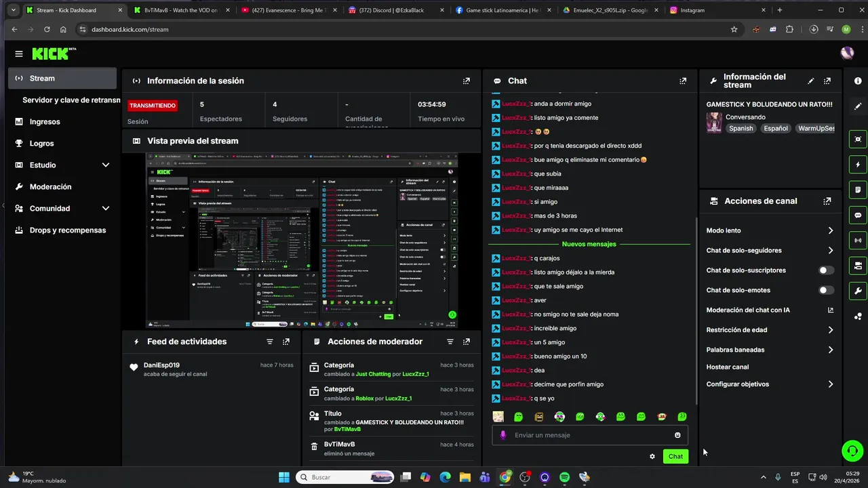Toggle the lightning activity icon in right sidebar
Image resolution: width=868 pixels, height=488 pixels.
858,165
